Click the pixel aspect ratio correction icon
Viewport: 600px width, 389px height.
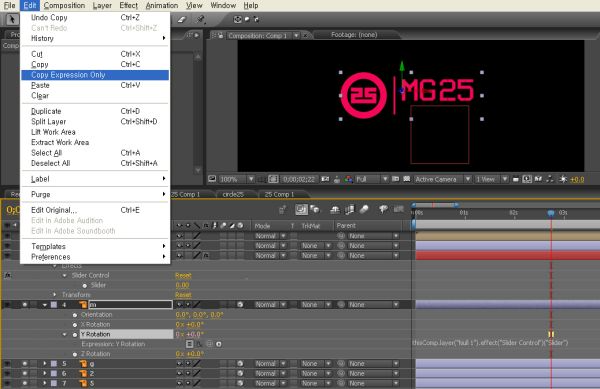515,179
